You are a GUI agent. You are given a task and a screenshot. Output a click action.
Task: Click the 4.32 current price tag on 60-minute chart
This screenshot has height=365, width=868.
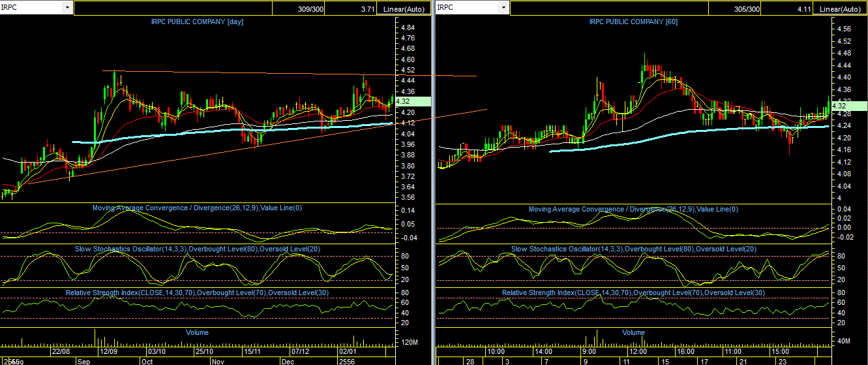pyautogui.click(x=850, y=105)
